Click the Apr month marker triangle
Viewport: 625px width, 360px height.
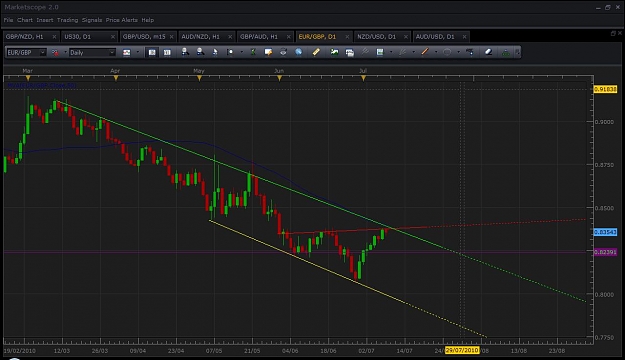pos(116,79)
